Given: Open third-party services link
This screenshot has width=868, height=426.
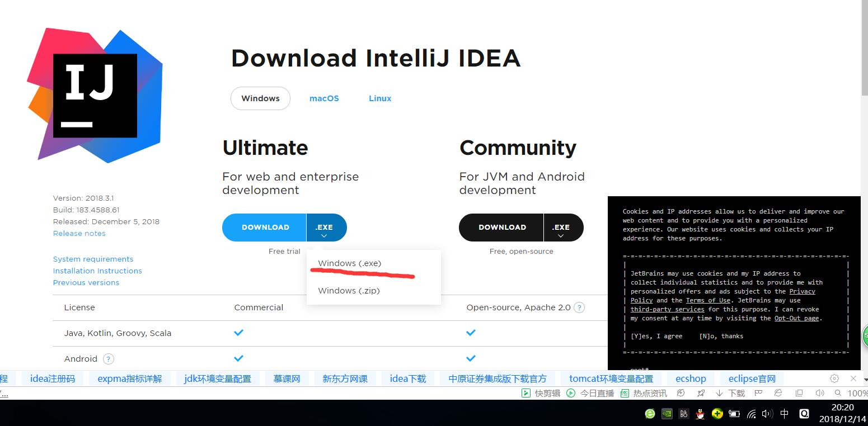Looking at the screenshot, I should (x=667, y=309).
